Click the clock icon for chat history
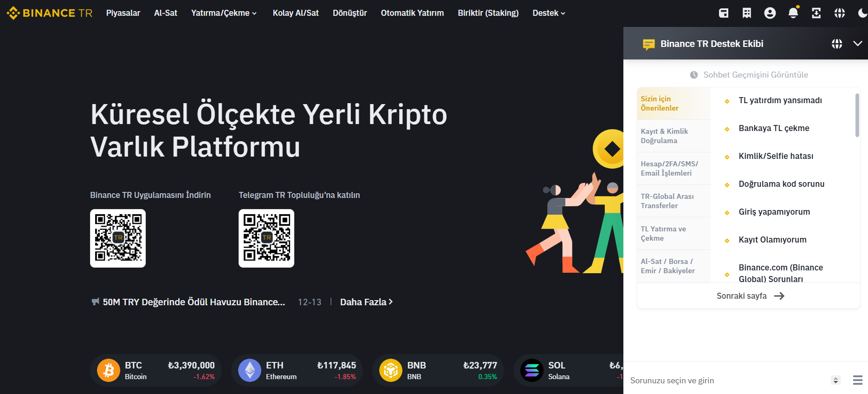 (694, 75)
